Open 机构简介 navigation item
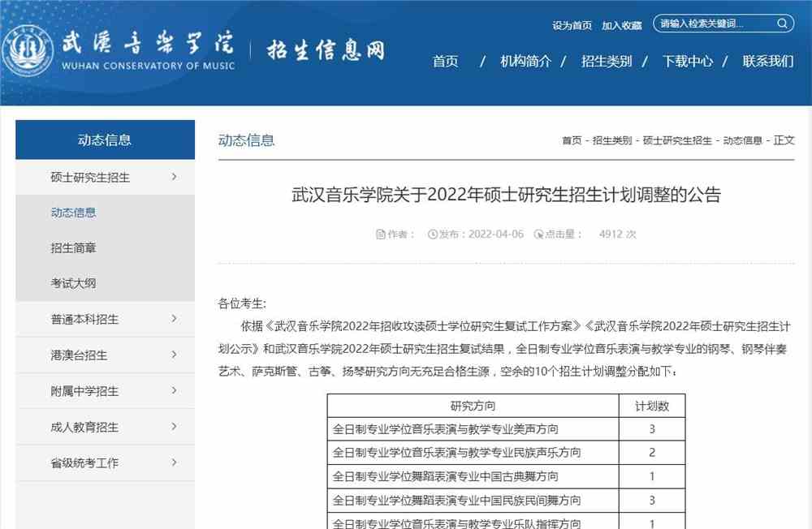Screen dimensions: 812x529 pos(525,61)
